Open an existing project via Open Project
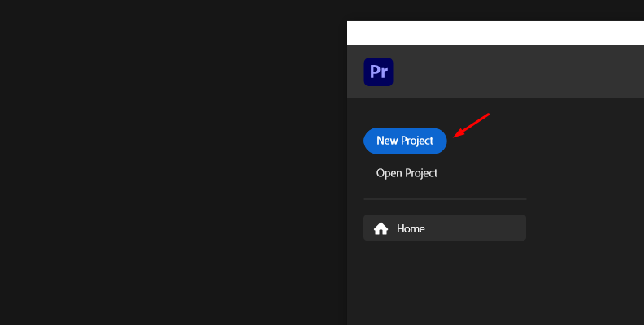Image resolution: width=644 pixels, height=325 pixels. (x=407, y=173)
